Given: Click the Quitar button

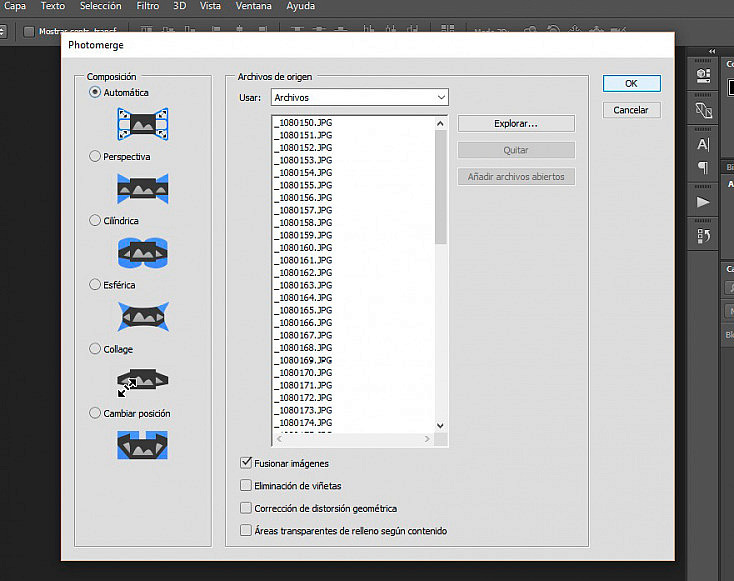Looking at the screenshot, I should pos(516,150).
